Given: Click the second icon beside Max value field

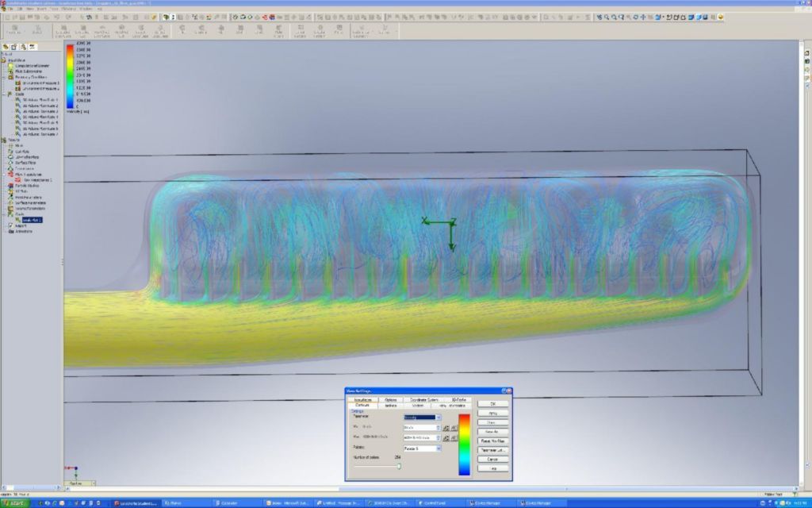Looking at the screenshot, I should 454,438.
